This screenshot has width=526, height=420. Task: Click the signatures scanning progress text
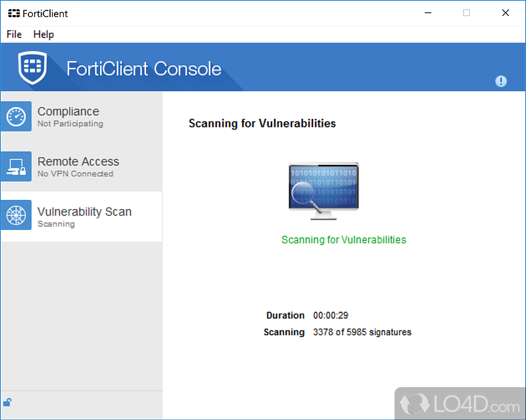point(363,332)
